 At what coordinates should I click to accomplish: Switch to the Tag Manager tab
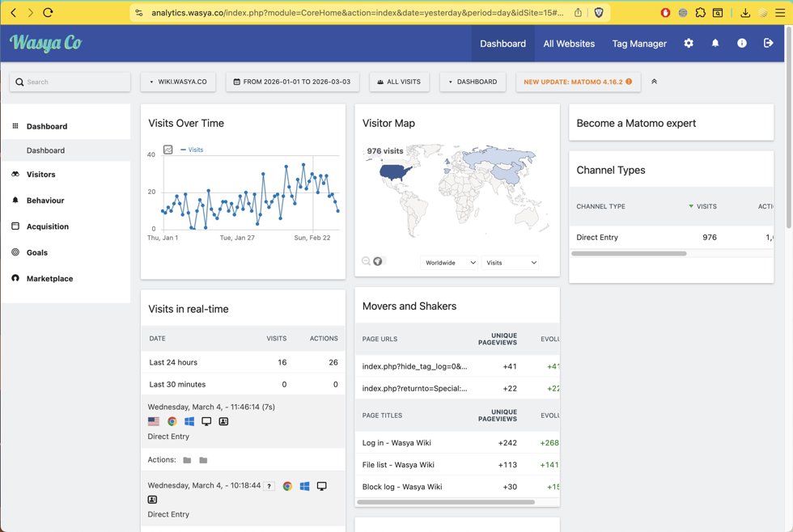(639, 44)
